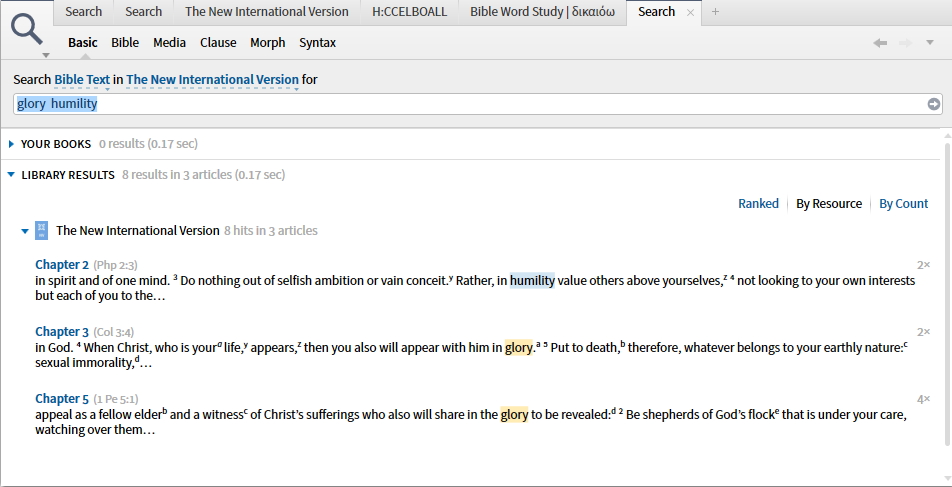The height and width of the screenshot is (487, 952).
Task: Click the highlighted word glory in Col 3:4
Action: tap(518, 347)
